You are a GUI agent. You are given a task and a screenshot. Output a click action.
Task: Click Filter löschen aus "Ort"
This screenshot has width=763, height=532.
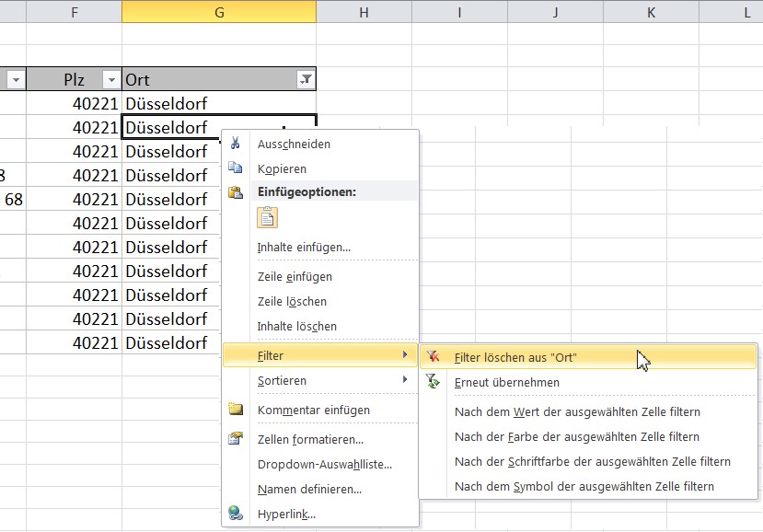(x=588, y=357)
